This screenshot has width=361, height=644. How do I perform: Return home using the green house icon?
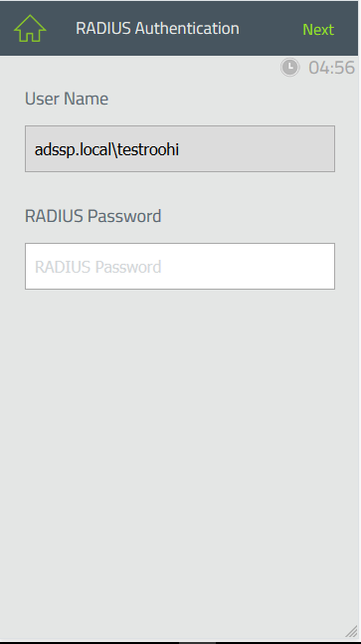30,28
